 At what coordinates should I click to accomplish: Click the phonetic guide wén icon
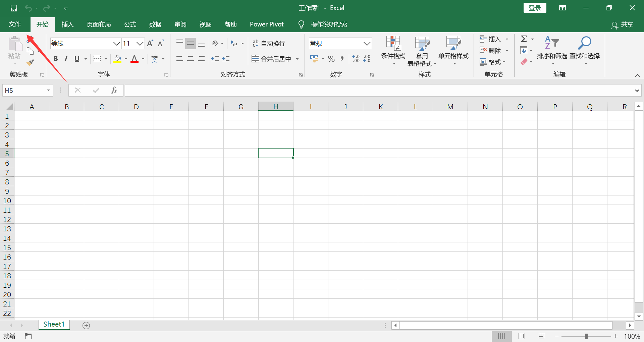click(155, 59)
